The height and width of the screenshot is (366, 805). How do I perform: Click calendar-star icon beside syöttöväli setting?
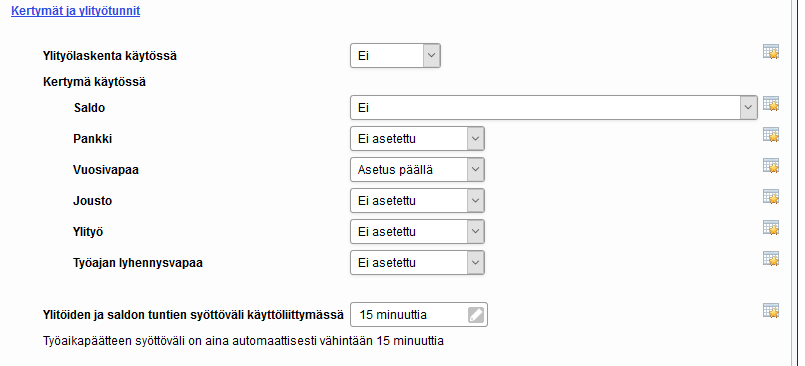pos(771,311)
